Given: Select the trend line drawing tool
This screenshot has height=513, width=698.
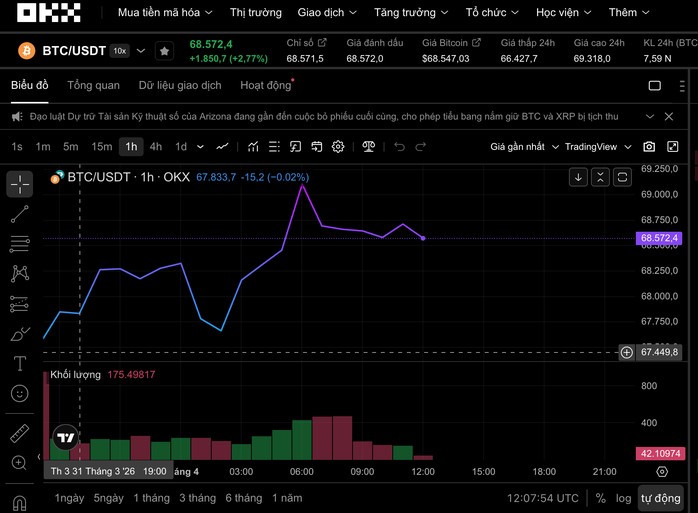Looking at the screenshot, I should 19,214.
